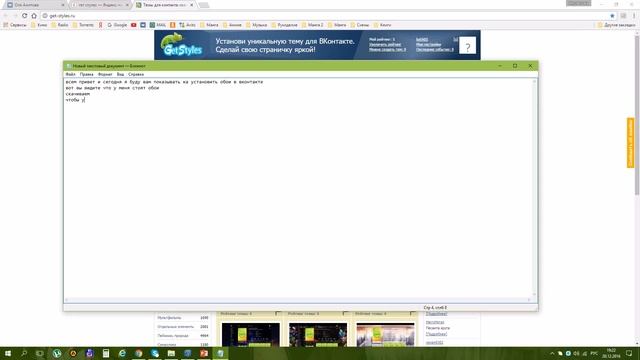Show hidden system tray icons

coord(552,353)
